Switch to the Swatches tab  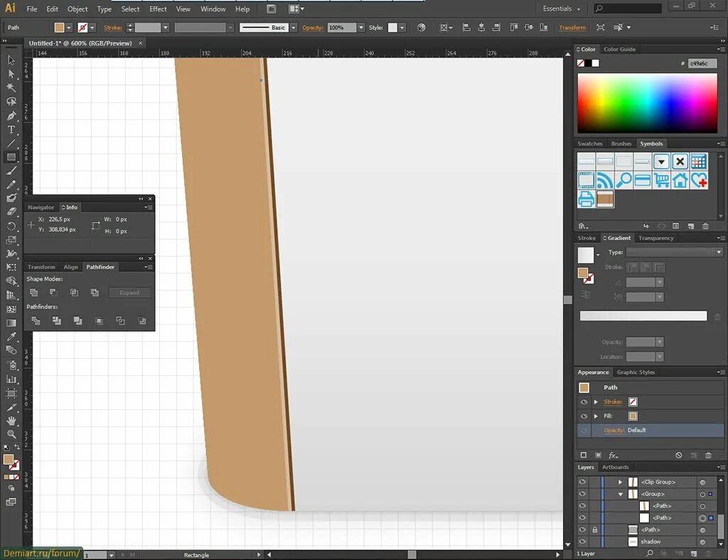[589, 144]
